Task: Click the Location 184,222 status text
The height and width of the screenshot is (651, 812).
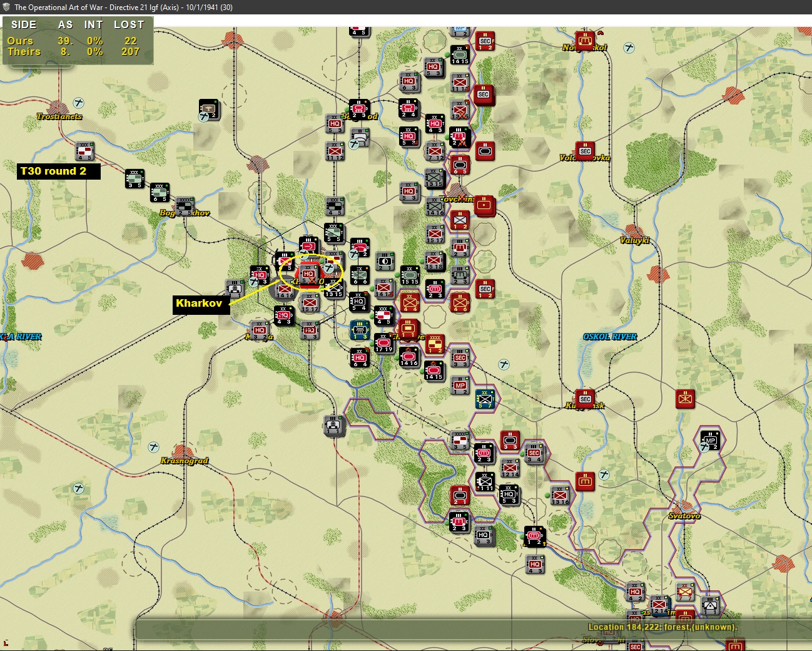Action: [662, 627]
